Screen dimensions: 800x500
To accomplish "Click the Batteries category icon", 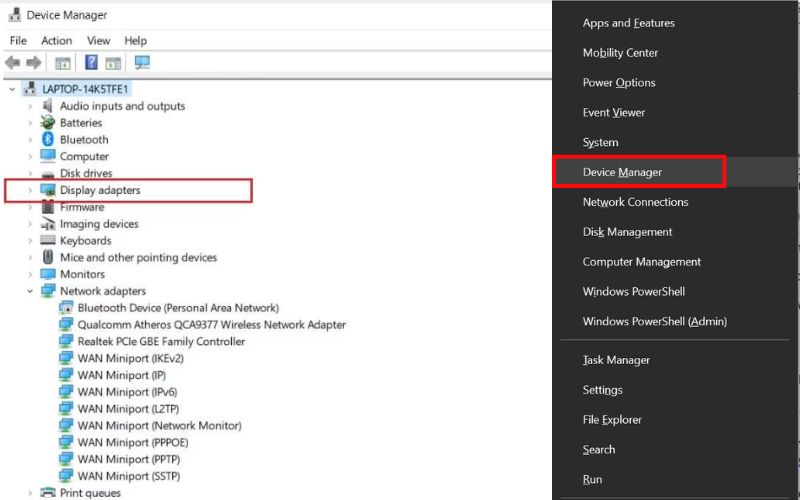I will click(x=48, y=123).
